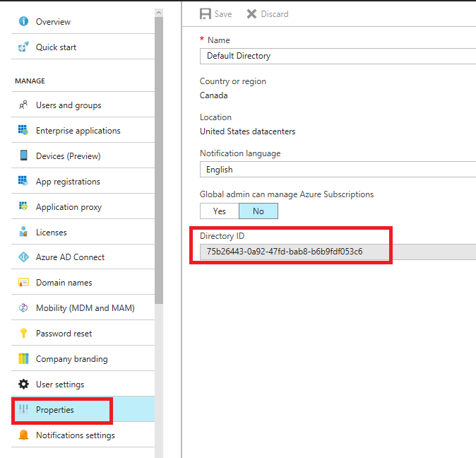Click the Save floppy disk icon
476x458 pixels.
tap(206, 14)
